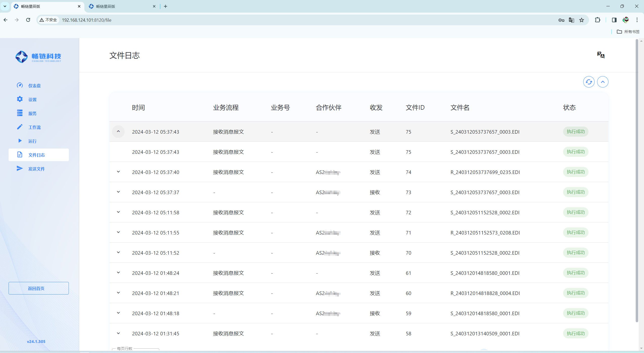Bookmark the page using the star icon
This screenshot has height=353, width=644.
(581, 20)
